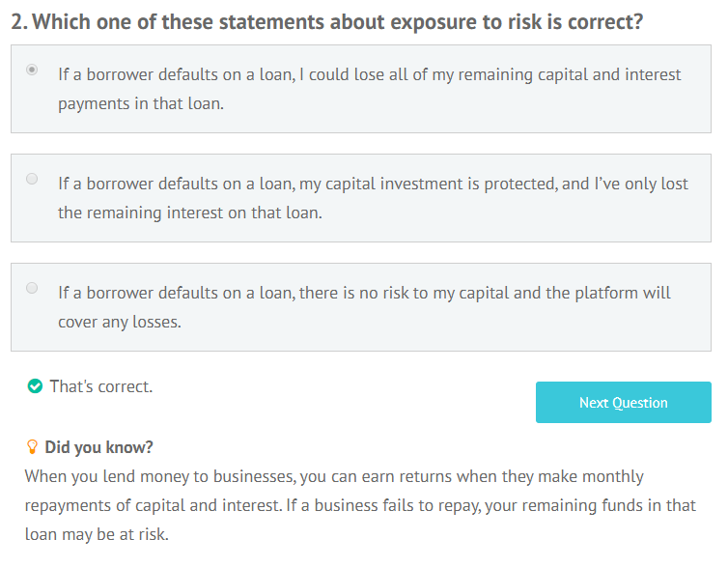This screenshot has height=568, width=728.
Task: Click the first answer option box
Action: click(x=361, y=89)
